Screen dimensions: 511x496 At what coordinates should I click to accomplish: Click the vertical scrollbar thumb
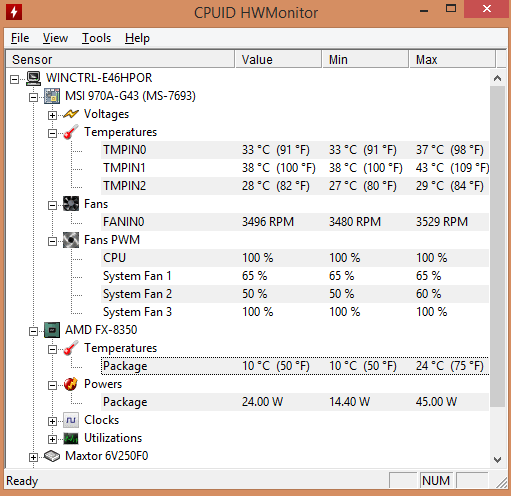coord(497,247)
